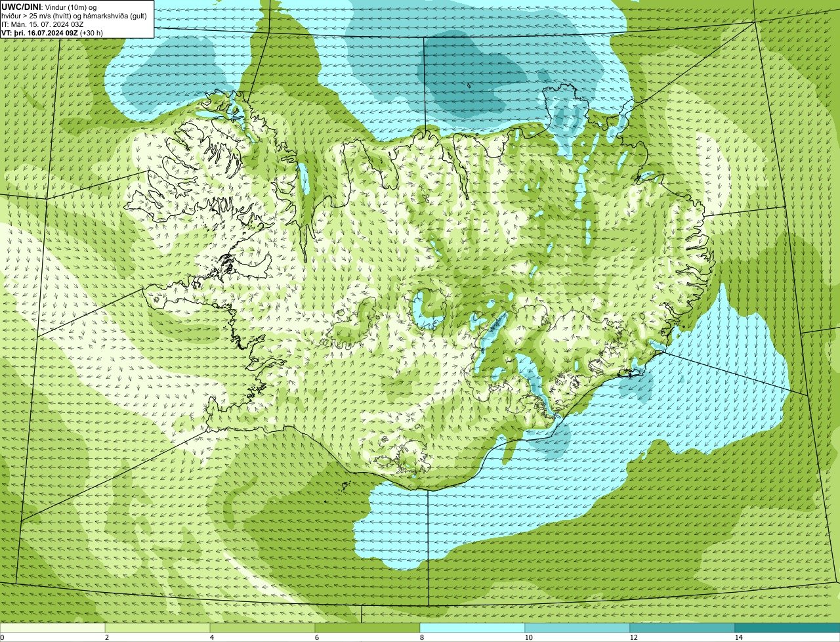
Task: Choose the dark teal above-14 legend swatch
Action: pyautogui.click(x=787, y=628)
